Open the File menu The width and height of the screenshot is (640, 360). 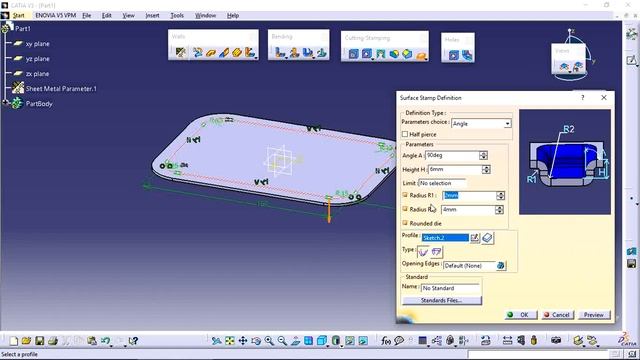coord(87,16)
